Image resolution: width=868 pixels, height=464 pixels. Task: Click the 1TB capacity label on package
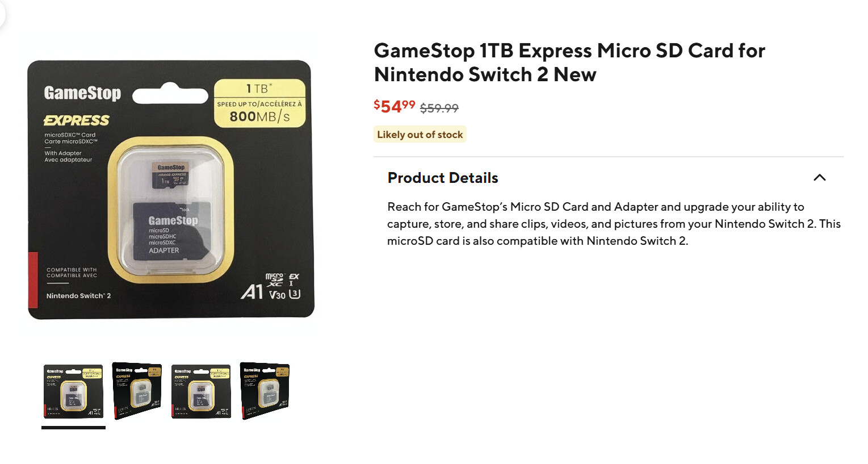259,89
